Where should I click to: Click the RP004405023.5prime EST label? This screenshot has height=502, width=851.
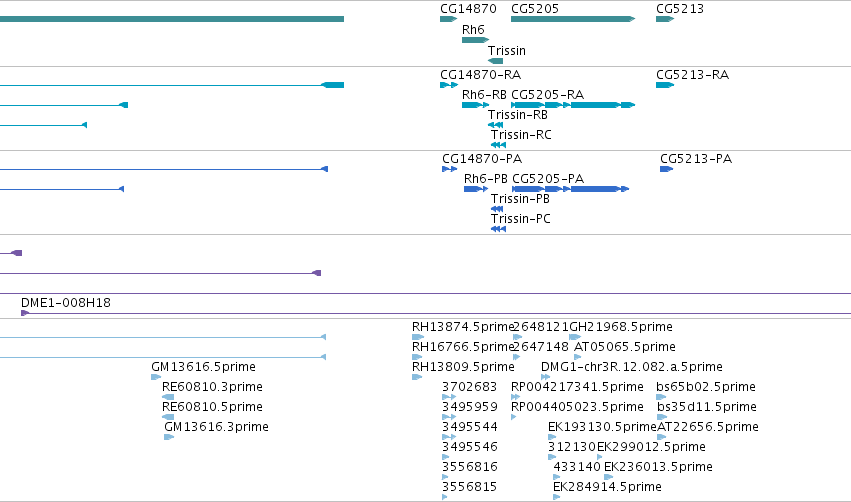[x=577, y=407]
